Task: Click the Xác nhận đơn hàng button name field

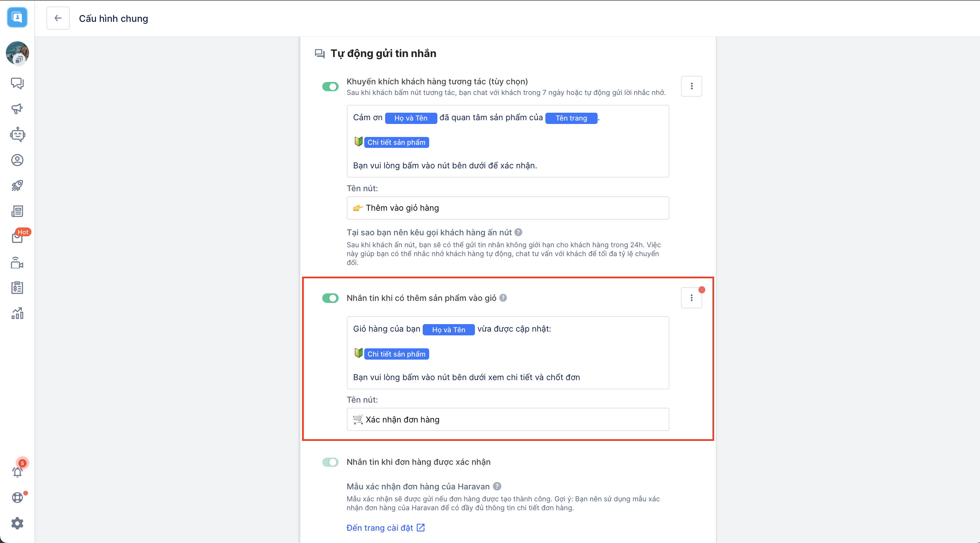Action: tap(507, 419)
